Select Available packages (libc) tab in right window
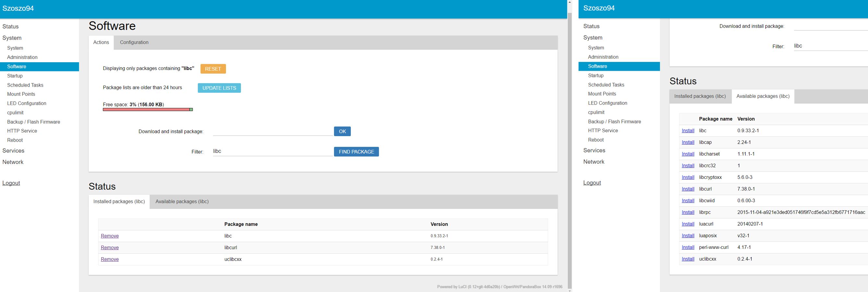The height and width of the screenshot is (292, 868). pyautogui.click(x=763, y=96)
